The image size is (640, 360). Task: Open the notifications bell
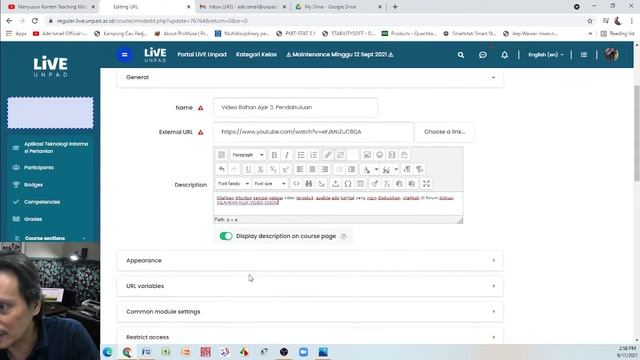(x=504, y=55)
